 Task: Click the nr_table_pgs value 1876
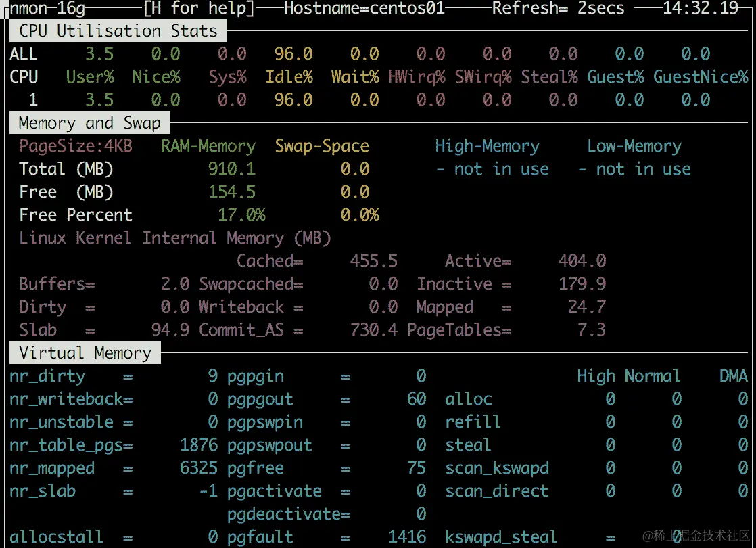(x=199, y=444)
